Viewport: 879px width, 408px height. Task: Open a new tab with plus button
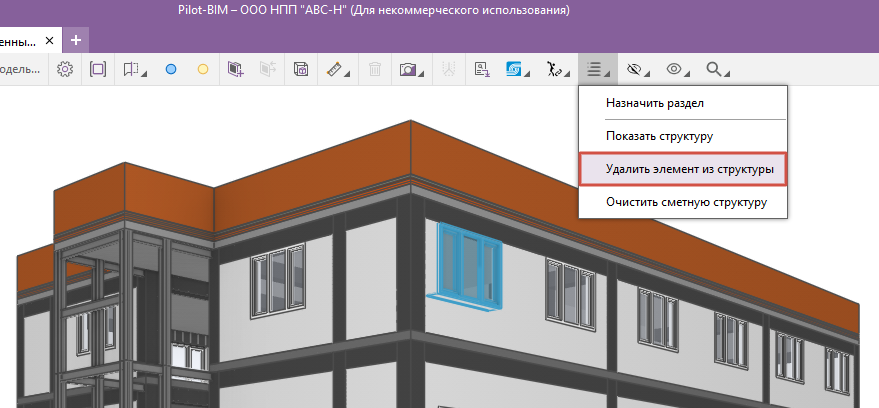[76, 40]
